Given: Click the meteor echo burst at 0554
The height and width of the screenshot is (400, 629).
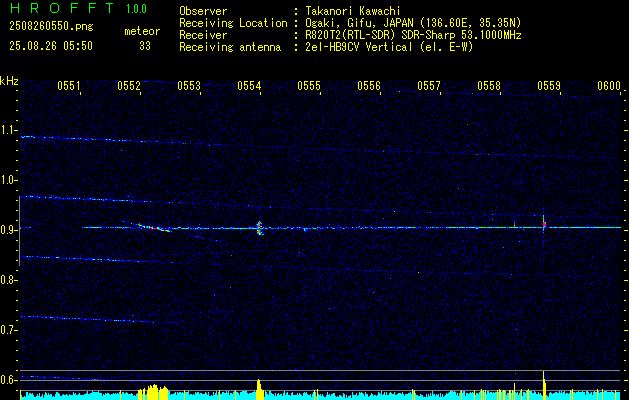Looking at the screenshot, I should coord(260,228).
